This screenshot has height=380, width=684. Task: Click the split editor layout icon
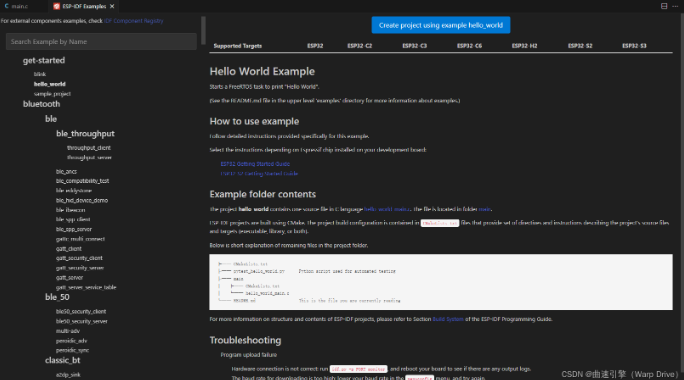click(664, 6)
